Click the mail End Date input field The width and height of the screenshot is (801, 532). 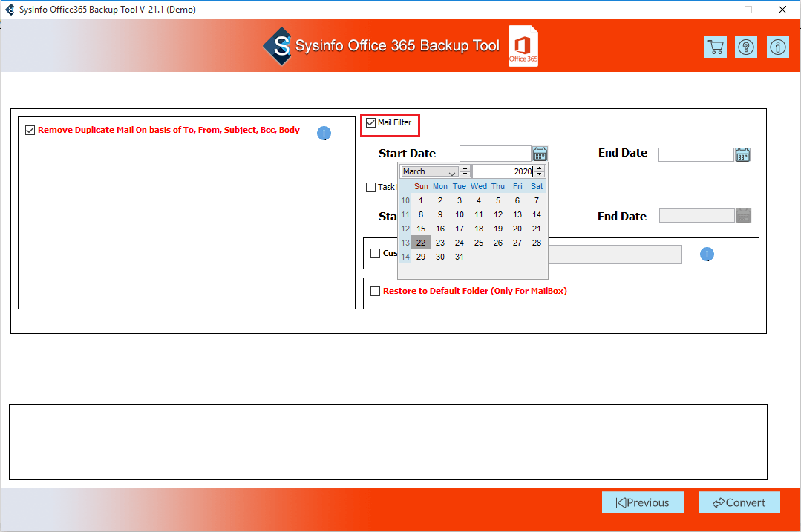point(696,154)
